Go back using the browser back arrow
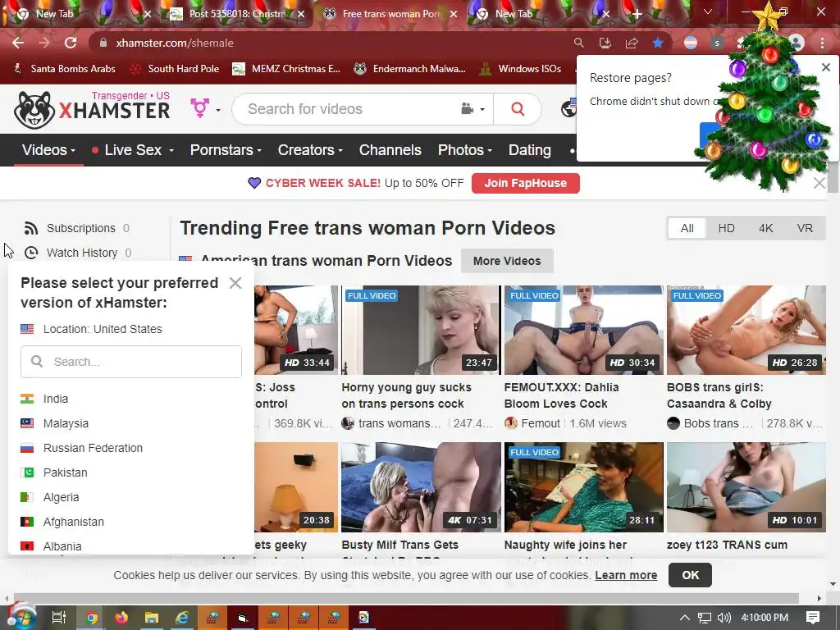Viewport: 840px width, 630px height. tap(18, 43)
